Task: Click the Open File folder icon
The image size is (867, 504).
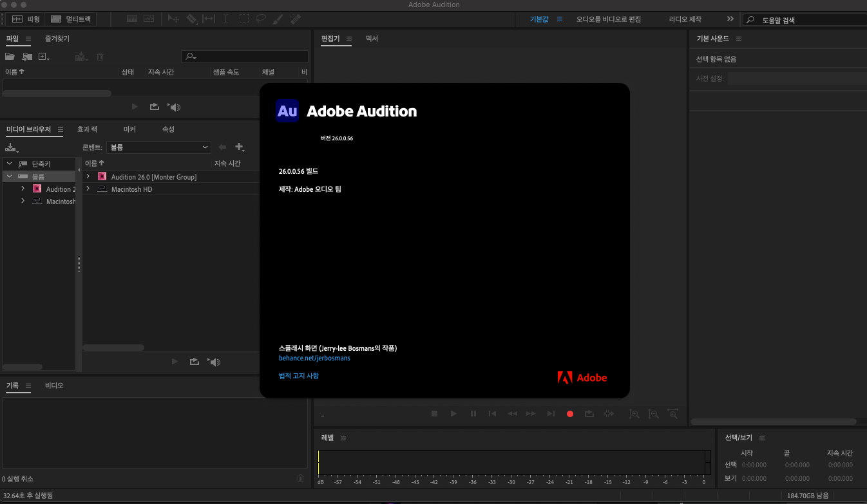Action: [10, 57]
